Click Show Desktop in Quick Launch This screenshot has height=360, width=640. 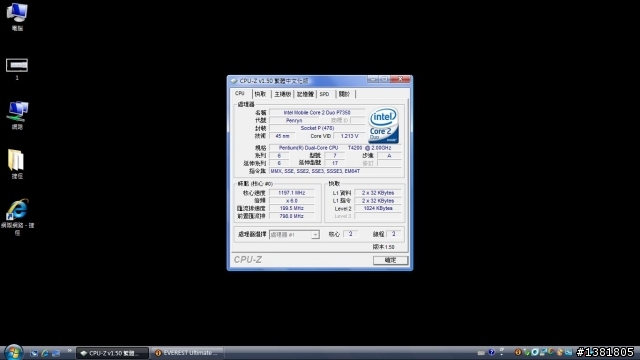click(33, 353)
